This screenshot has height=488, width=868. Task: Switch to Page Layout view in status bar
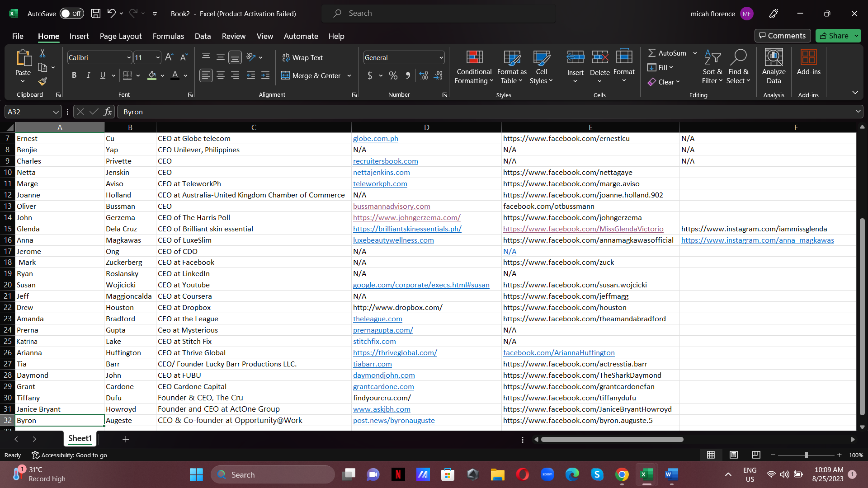733,455
